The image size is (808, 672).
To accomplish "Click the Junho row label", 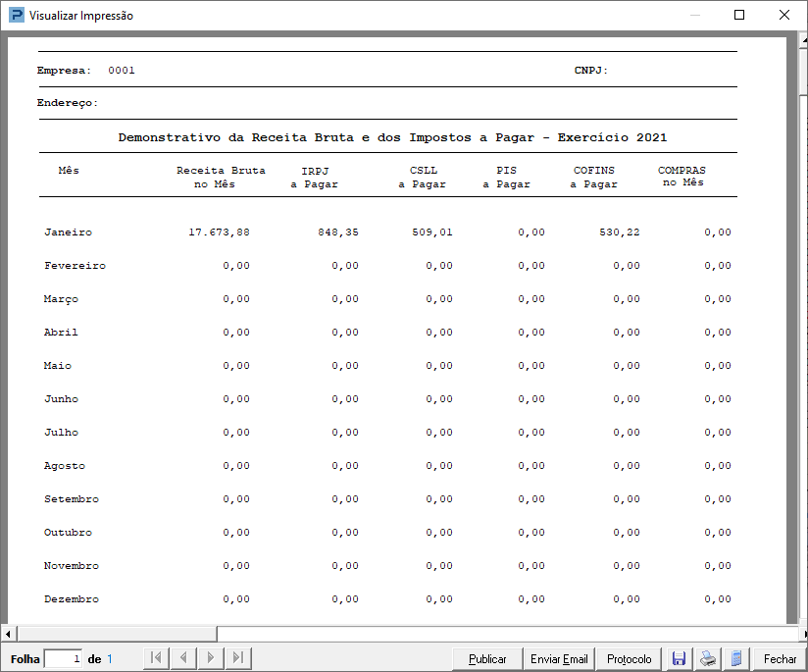I will click(61, 399).
